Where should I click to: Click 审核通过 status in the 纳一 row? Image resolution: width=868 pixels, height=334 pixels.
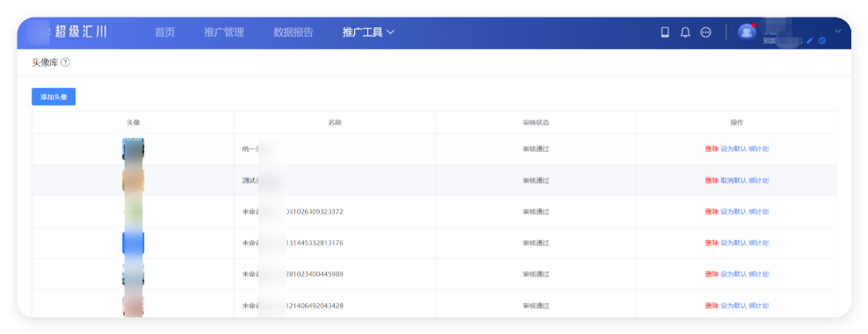pos(536,149)
